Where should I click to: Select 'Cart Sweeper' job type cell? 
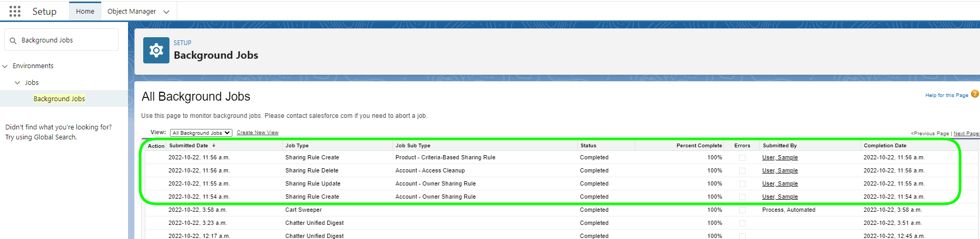pos(303,210)
